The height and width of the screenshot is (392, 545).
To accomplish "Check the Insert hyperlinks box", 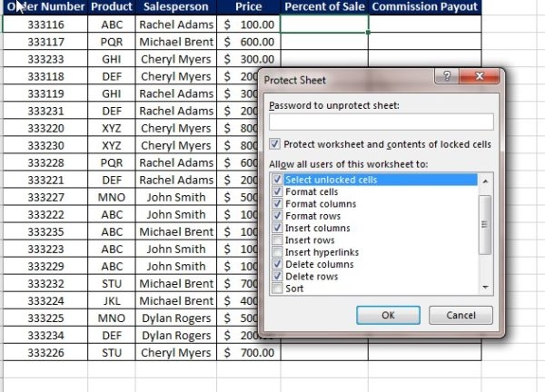I will [277, 251].
